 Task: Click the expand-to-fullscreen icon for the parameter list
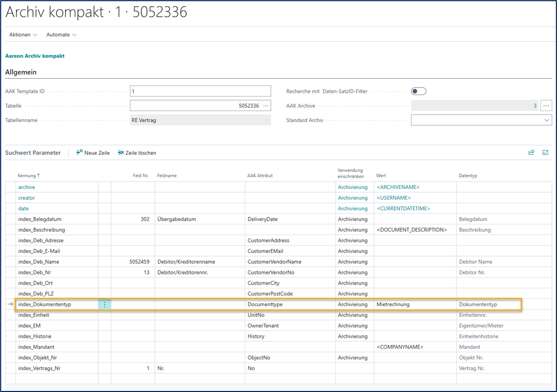[x=545, y=152]
